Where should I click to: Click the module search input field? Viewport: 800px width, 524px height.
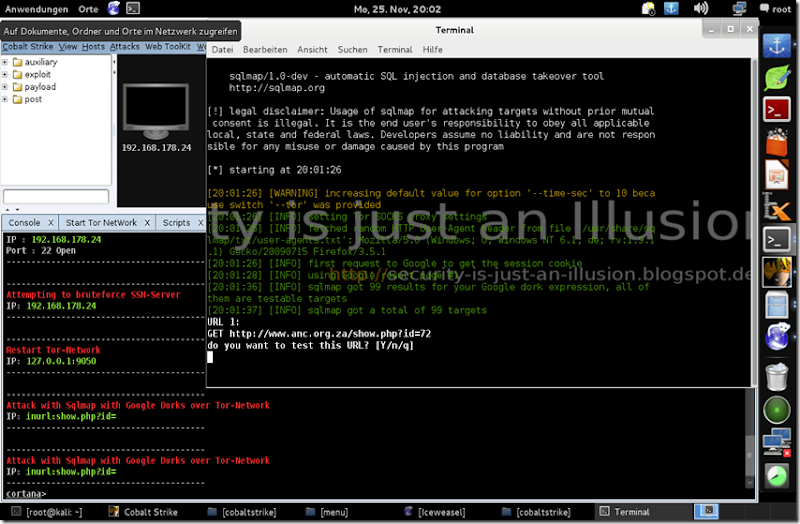point(56,196)
